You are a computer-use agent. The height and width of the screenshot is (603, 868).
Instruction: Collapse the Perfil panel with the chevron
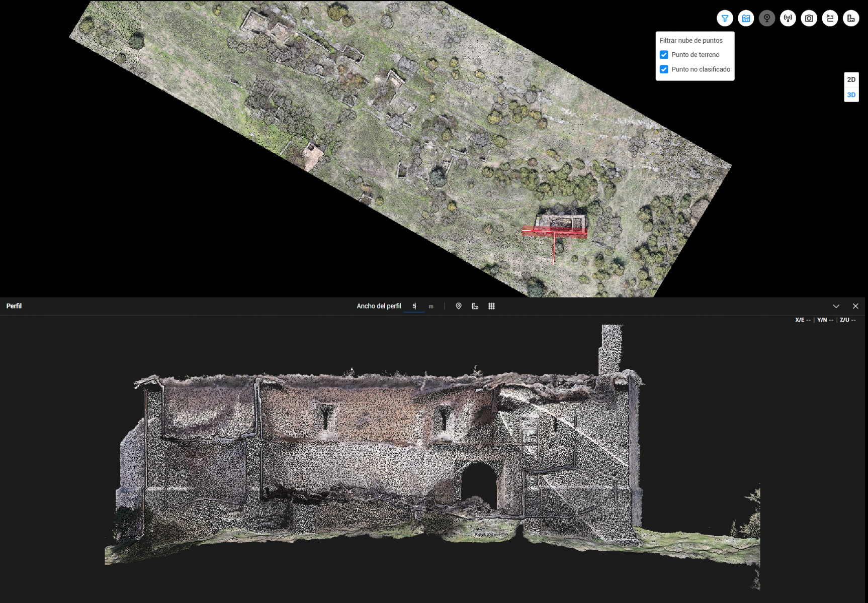pos(836,306)
